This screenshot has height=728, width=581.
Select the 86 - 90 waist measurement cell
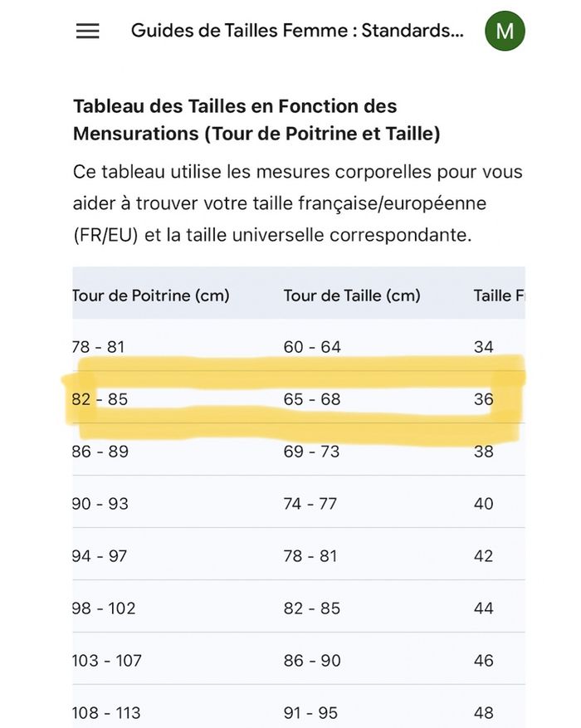coord(312,661)
